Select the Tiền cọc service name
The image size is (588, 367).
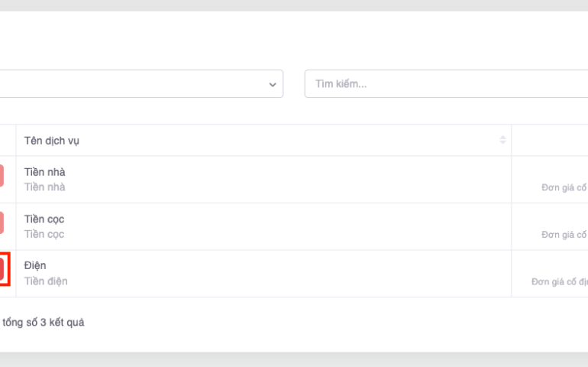tap(44, 219)
